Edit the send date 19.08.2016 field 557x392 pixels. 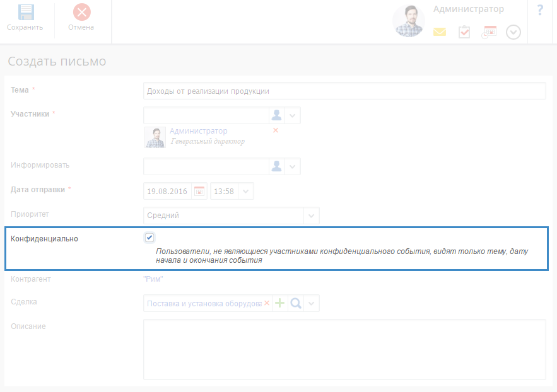(x=167, y=191)
